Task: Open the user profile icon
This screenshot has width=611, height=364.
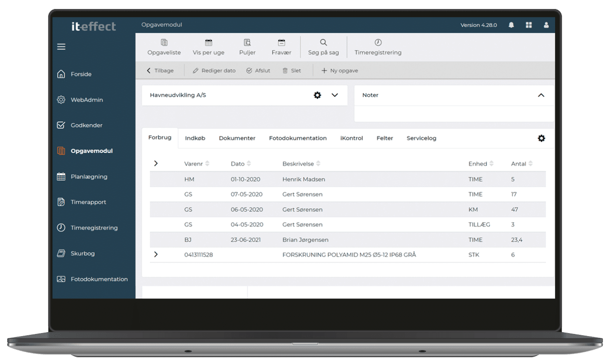Action: tap(546, 25)
